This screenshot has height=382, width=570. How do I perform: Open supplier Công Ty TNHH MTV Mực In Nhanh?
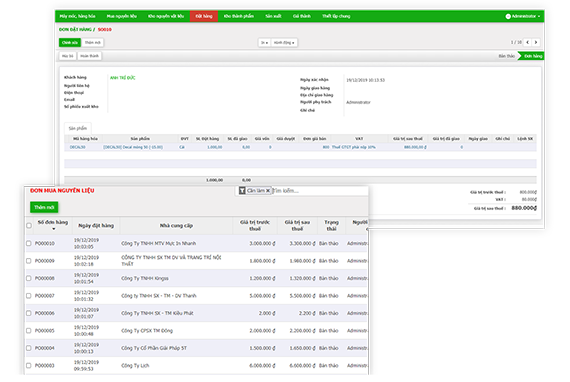pos(158,244)
